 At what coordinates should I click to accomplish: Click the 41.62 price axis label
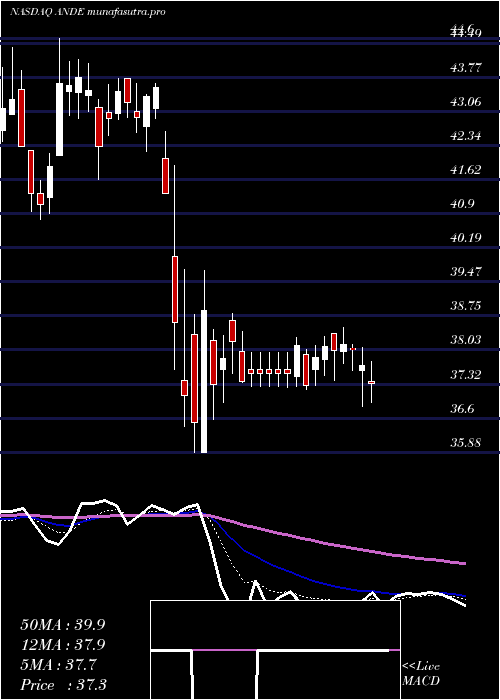[466, 170]
